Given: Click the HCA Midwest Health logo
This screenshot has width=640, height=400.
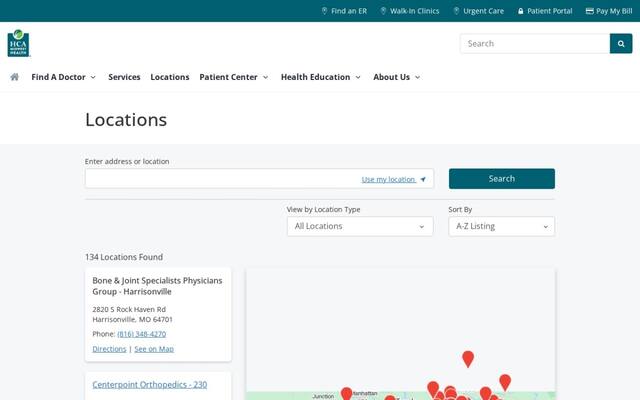Looking at the screenshot, I should tap(18, 43).
